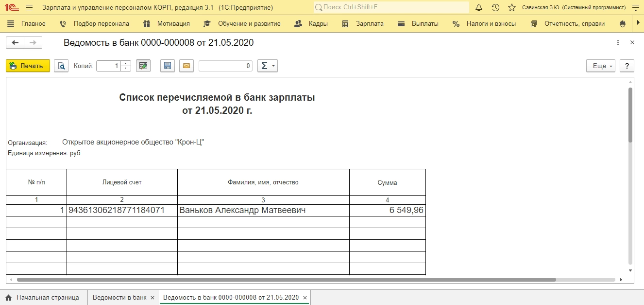
Task: Open the Кадры section
Action: coord(311,23)
